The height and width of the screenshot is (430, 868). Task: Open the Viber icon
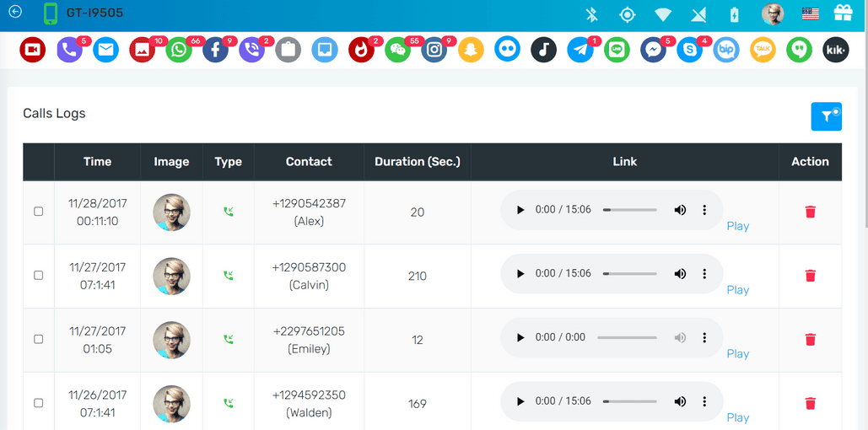click(252, 50)
